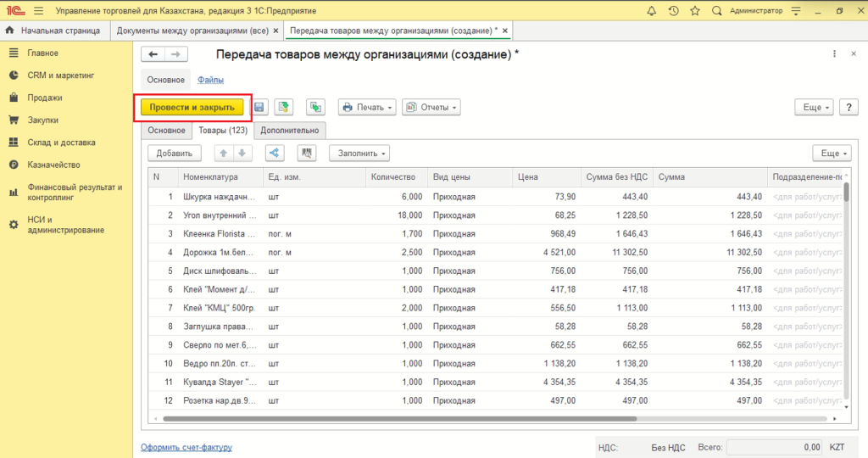
Task: Open the Отчеты dropdown
Action: (431, 108)
